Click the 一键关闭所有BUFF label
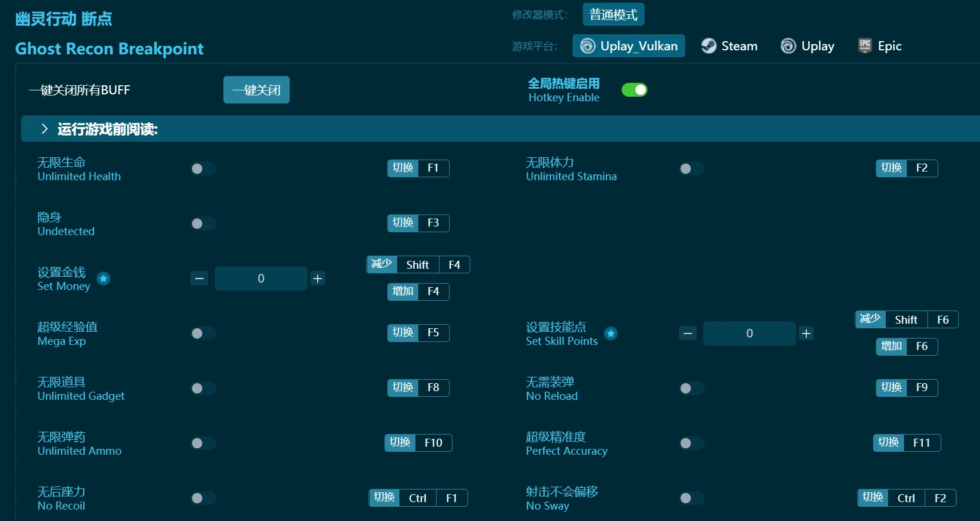The width and height of the screenshot is (980, 521). [79, 90]
